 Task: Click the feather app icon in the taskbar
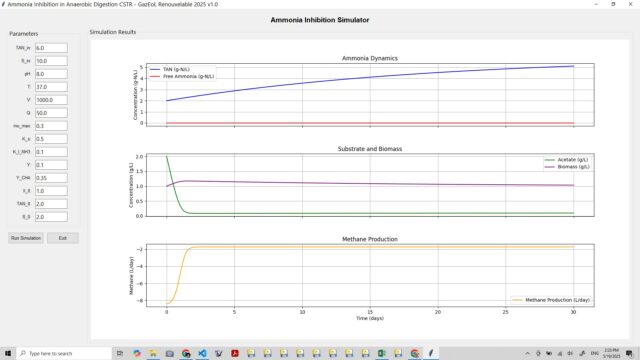point(431,353)
